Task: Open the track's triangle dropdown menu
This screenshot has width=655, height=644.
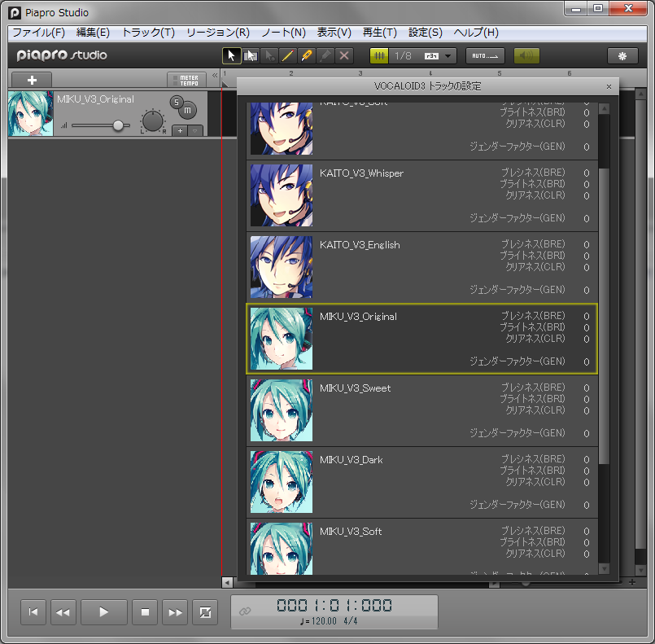Action: 195,131
